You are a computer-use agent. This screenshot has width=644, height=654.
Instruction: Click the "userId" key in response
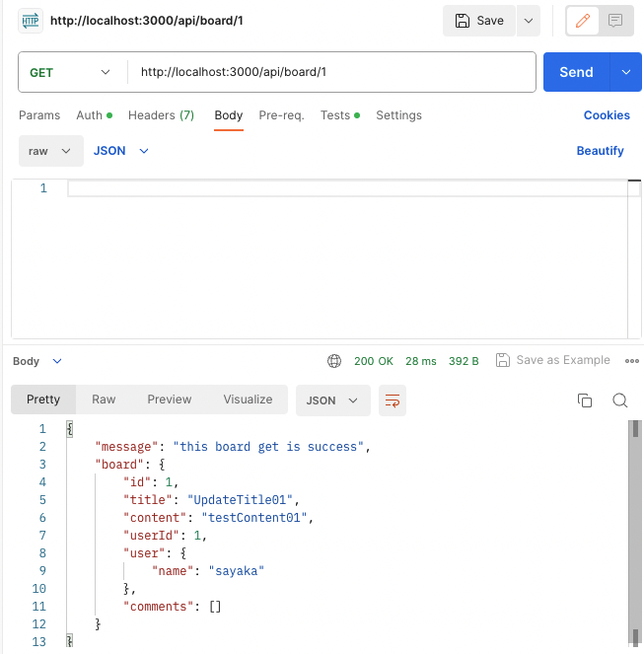click(x=151, y=535)
